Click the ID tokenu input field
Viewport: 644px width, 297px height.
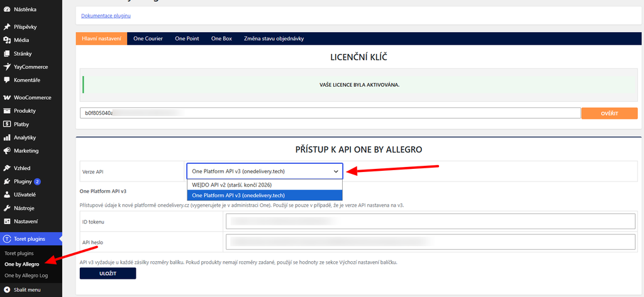click(x=430, y=222)
